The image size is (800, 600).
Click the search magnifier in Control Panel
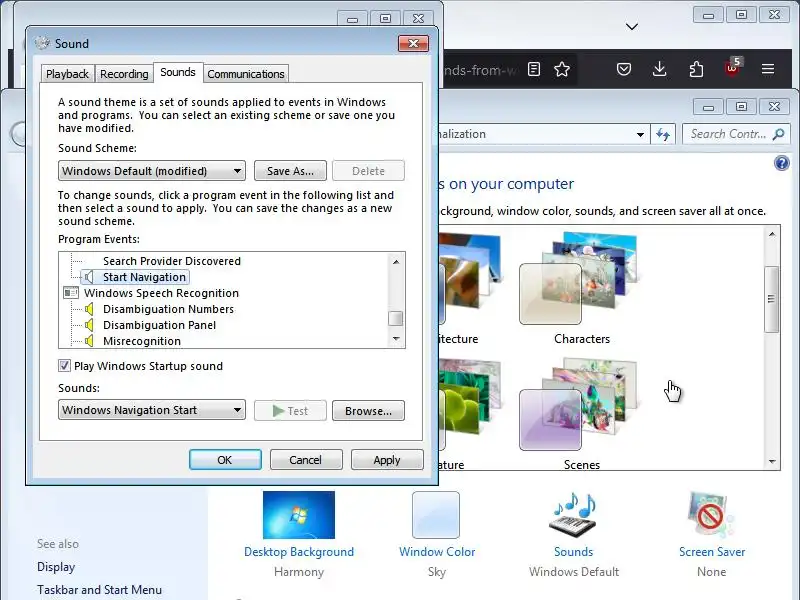pyautogui.click(x=779, y=134)
